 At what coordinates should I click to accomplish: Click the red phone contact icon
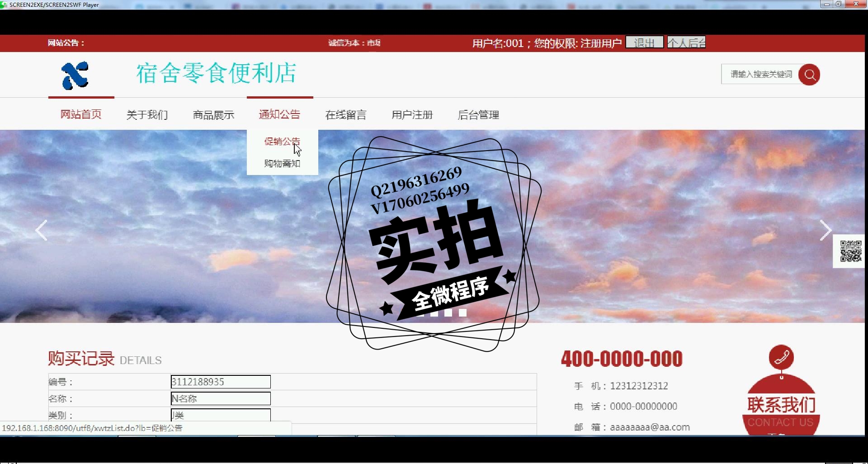(x=781, y=357)
